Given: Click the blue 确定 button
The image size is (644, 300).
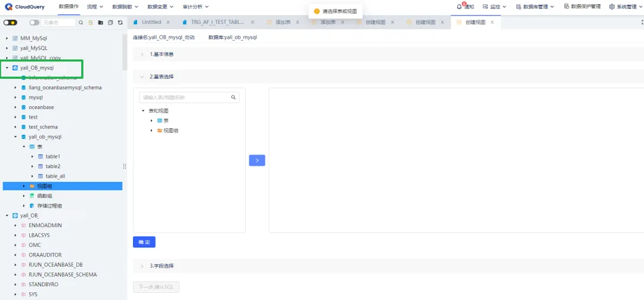Looking at the screenshot, I should pyautogui.click(x=144, y=242).
